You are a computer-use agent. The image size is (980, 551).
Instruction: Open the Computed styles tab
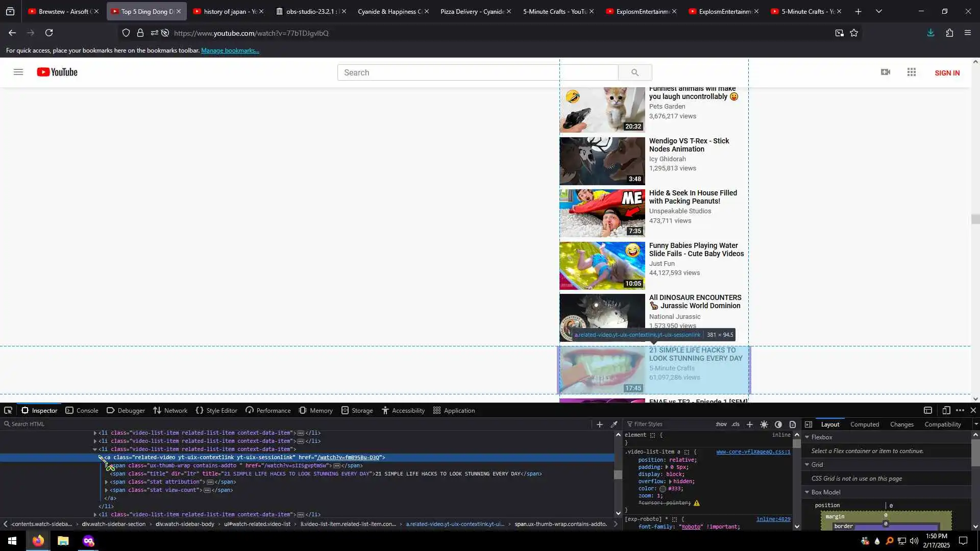pos(864,424)
